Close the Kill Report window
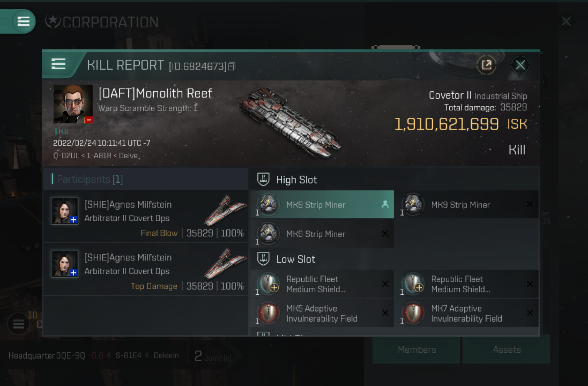Screen dimensions: 588x386 520,65
